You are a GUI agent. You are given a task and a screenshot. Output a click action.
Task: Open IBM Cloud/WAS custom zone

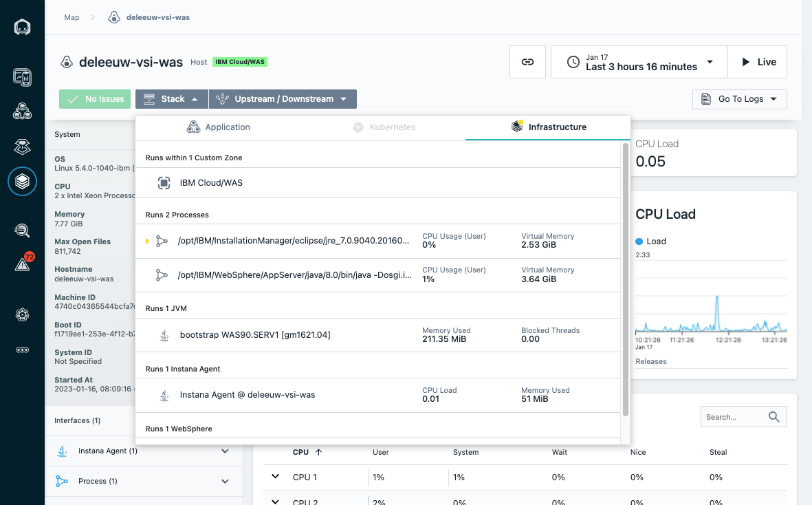coord(377,183)
